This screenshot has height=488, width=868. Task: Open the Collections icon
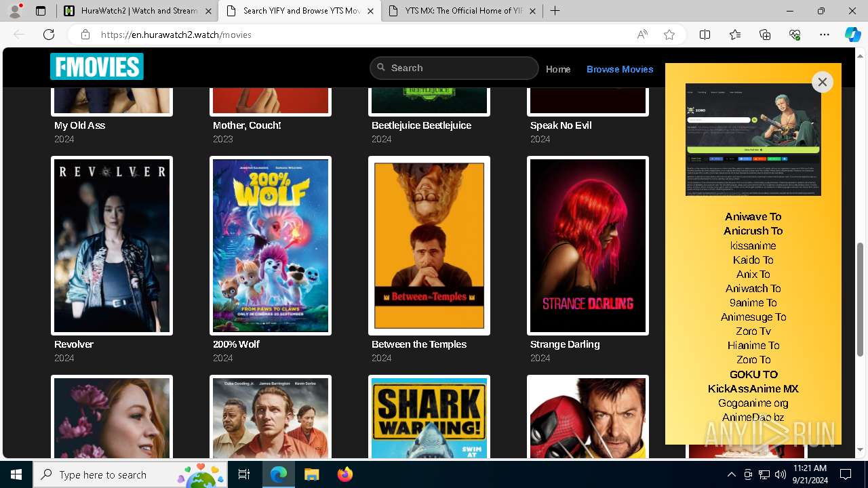click(x=765, y=35)
